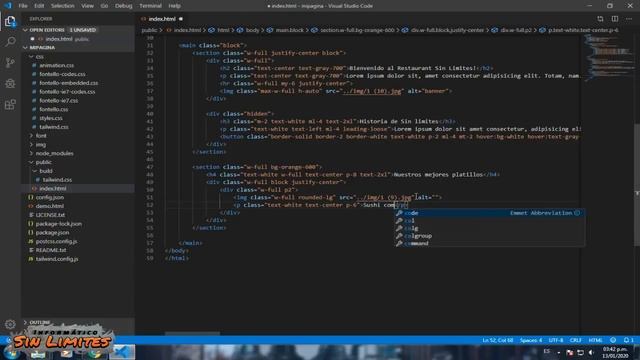Select the 'col' suggestion
Viewport: 640px width, 360px height.
pos(489,220)
